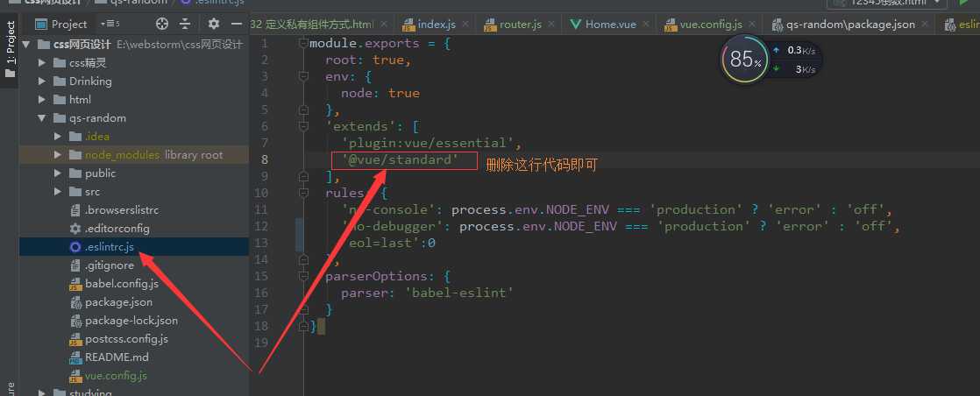Expand the node_modules library root folder
This screenshot has width=980, height=396.
tap(58, 155)
